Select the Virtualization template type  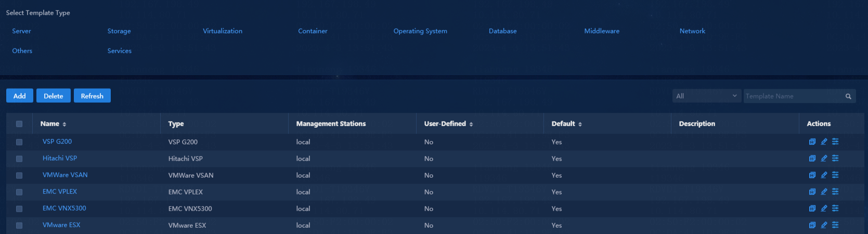223,31
